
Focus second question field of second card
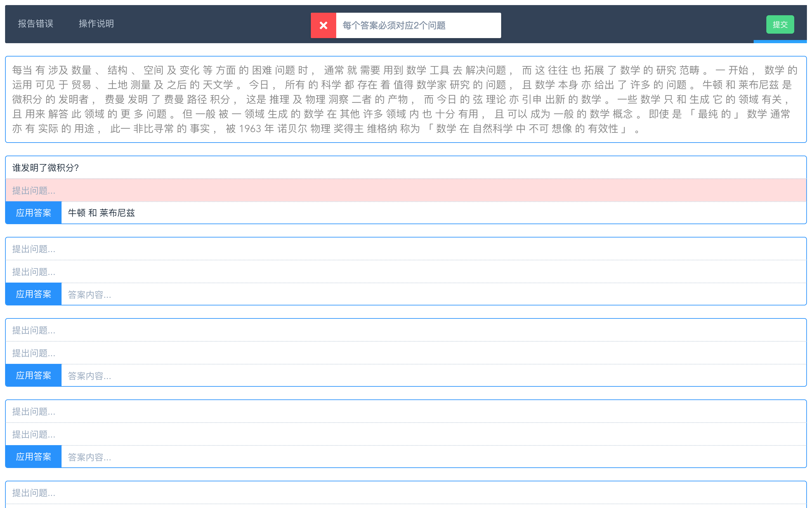coord(406,271)
